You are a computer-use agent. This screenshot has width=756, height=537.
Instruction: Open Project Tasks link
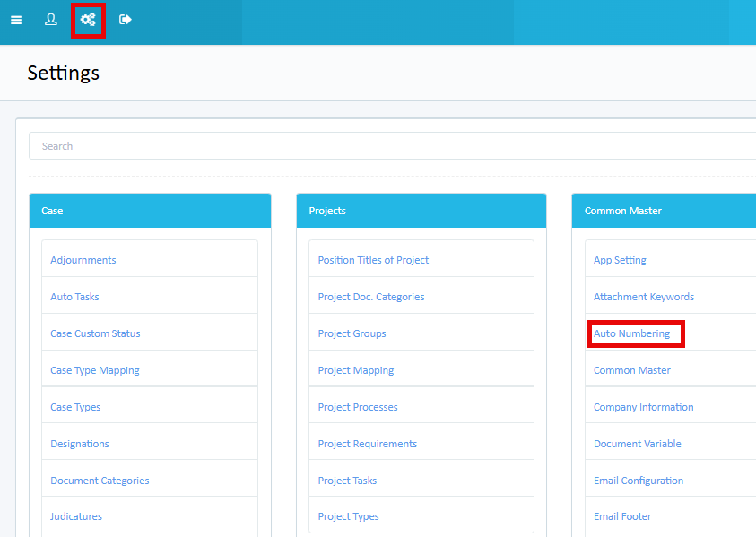click(x=347, y=481)
